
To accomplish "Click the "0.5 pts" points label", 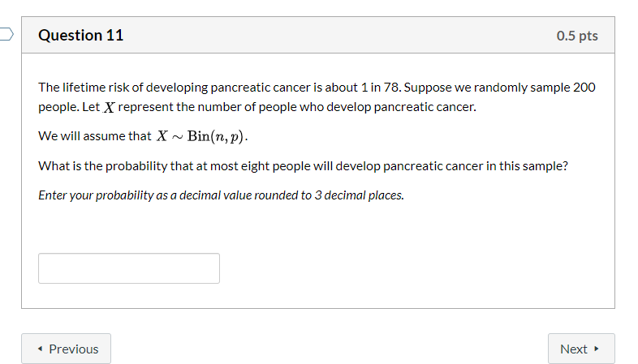I will coord(577,36).
